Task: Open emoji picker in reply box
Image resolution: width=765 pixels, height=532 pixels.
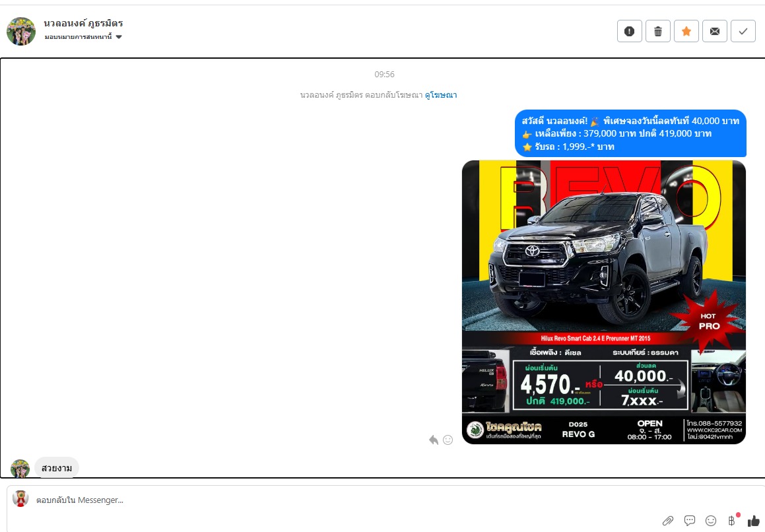Action: tap(711, 521)
